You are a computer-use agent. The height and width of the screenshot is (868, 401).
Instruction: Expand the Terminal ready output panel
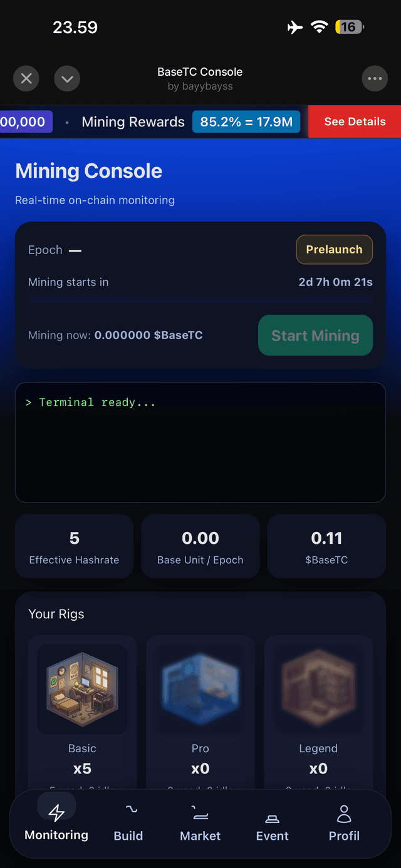click(x=200, y=442)
